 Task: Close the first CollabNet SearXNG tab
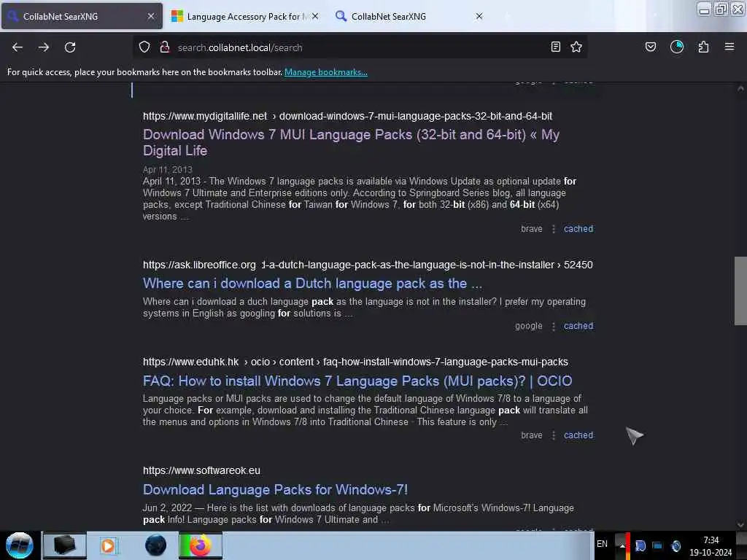pos(151,16)
